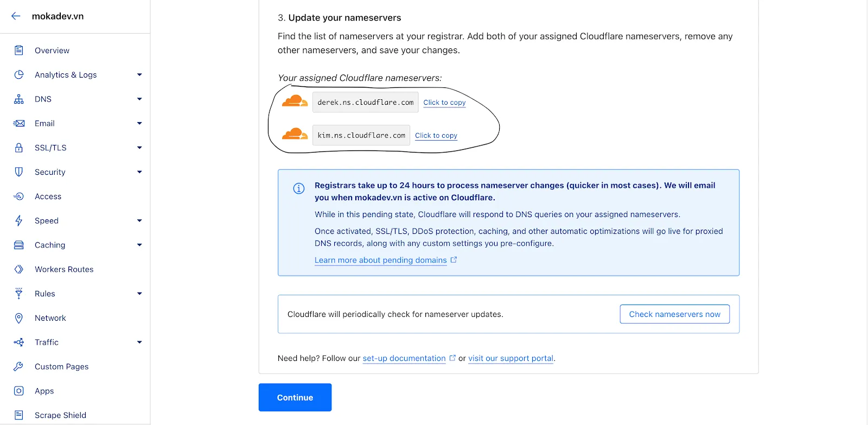The image size is (868, 425).
Task: Click the Email envelope icon
Action: click(19, 124)
